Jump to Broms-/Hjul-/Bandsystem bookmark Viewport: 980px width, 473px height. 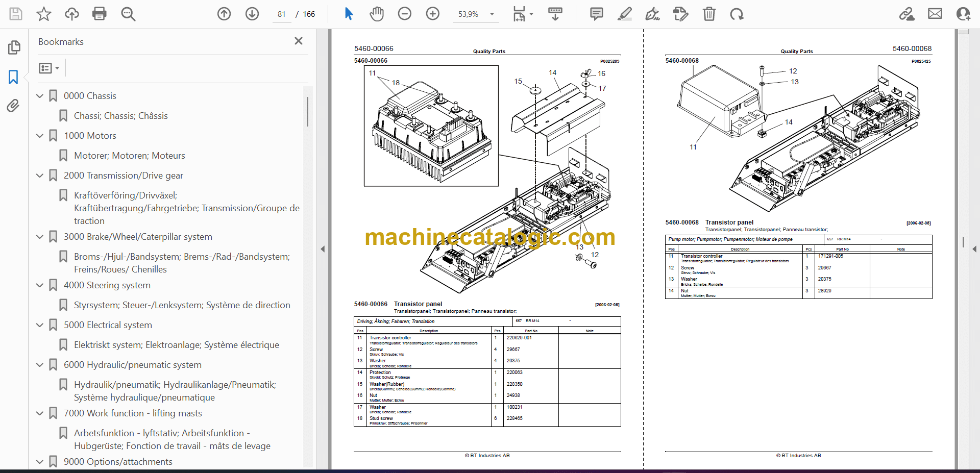[x=182, y=263]
